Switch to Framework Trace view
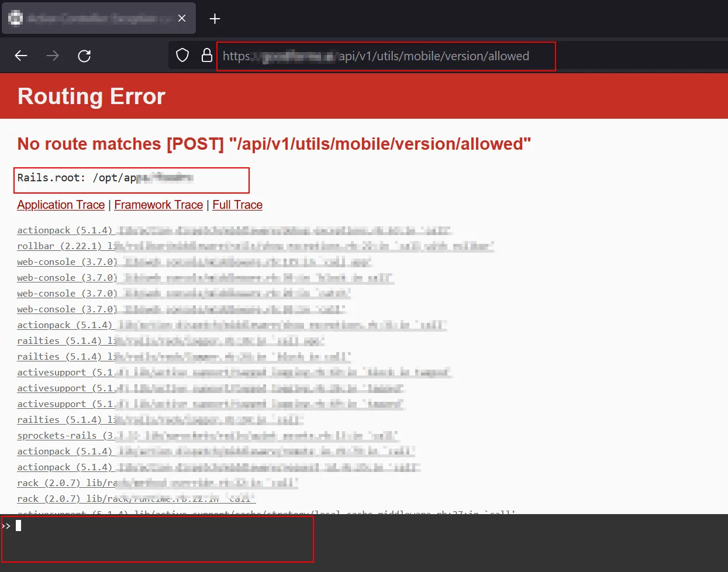This screenshot has height=572, width=728. pyautogui.click(x=158, y=205)
